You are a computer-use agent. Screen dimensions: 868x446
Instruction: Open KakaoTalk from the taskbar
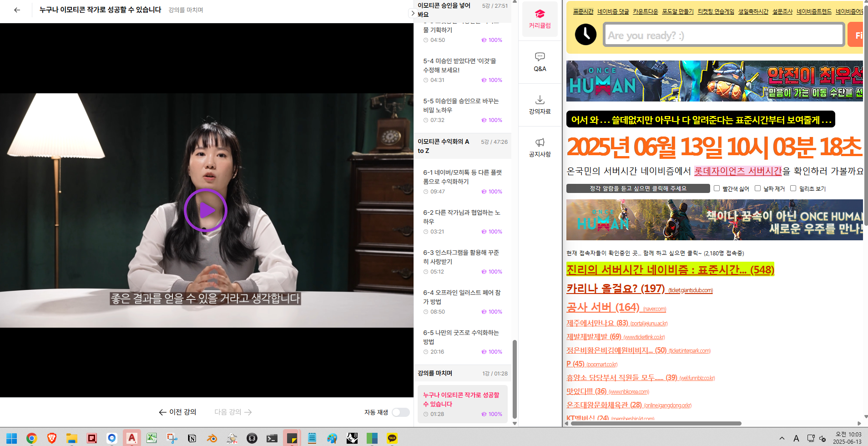tap(392, 438)
